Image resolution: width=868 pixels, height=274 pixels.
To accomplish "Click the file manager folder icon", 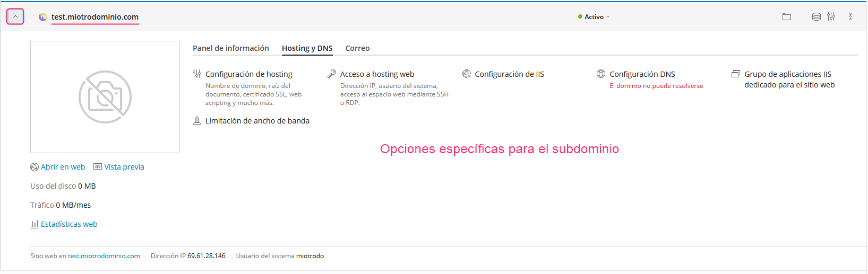I will 786,17.
